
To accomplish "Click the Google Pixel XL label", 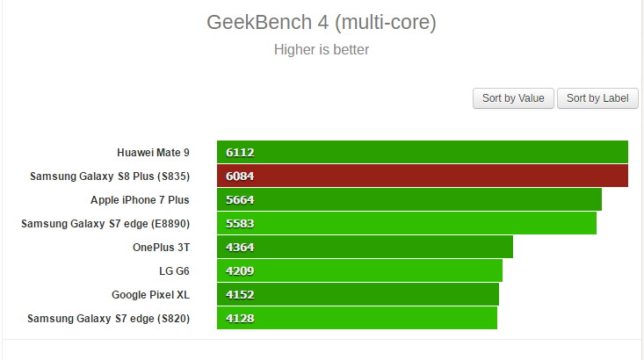I will pyautogui.click(x=150, y=295).
